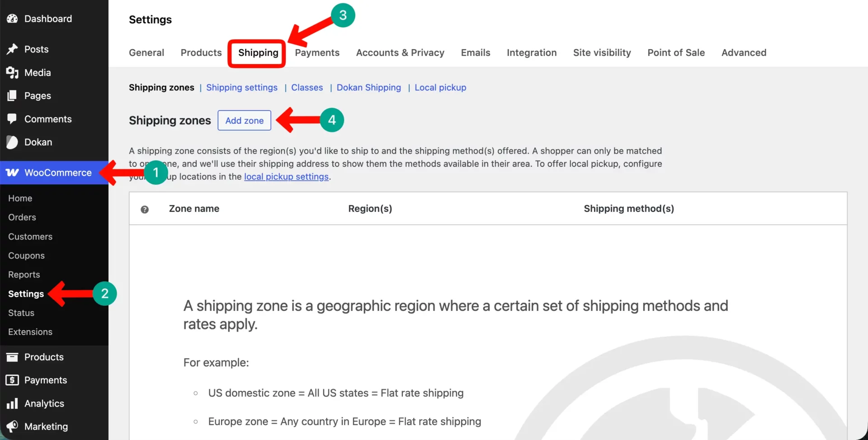Click the 'For example:' text
This screenshot has height=440, width=868.
pyautogui.click(x=216, y=363)
